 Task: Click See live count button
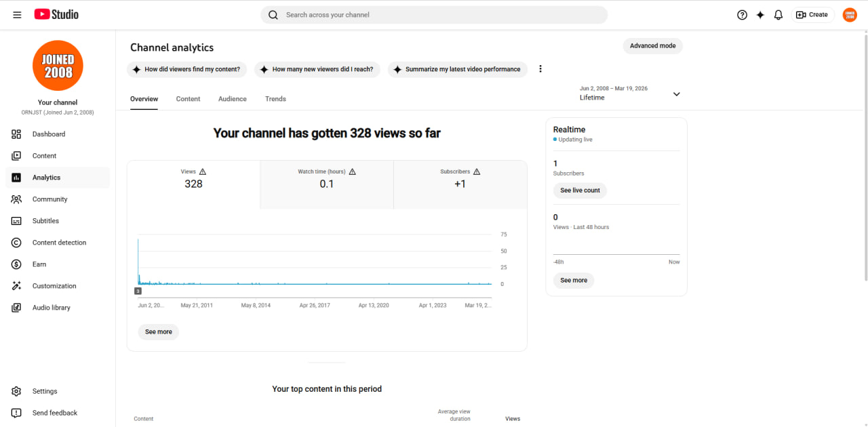click(580, 190)
